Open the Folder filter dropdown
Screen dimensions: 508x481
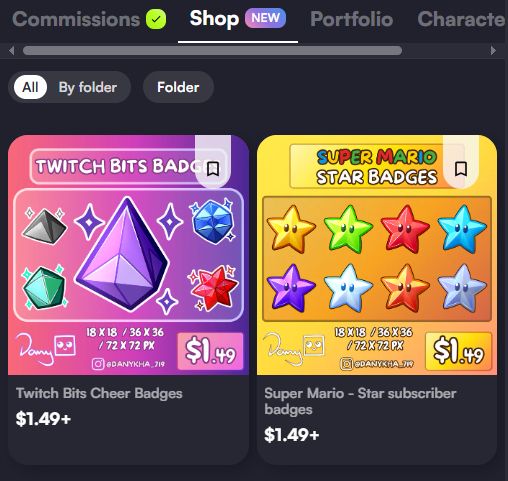tap(178, 87)
